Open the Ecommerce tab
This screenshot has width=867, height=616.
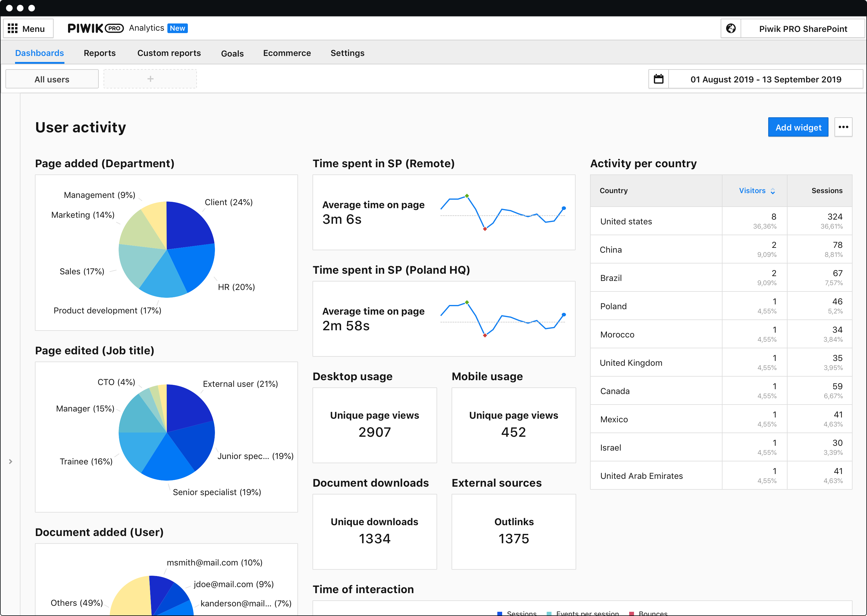tap(287, 53)
